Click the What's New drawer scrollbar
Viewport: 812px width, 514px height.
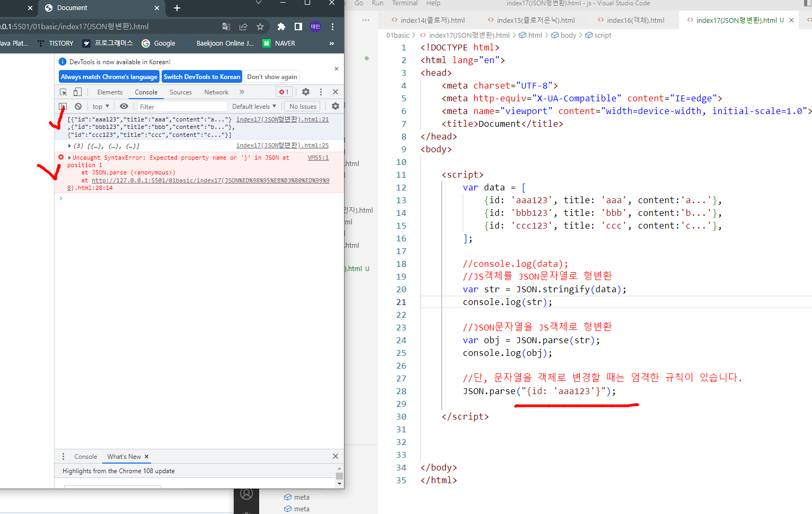(340, 476)
